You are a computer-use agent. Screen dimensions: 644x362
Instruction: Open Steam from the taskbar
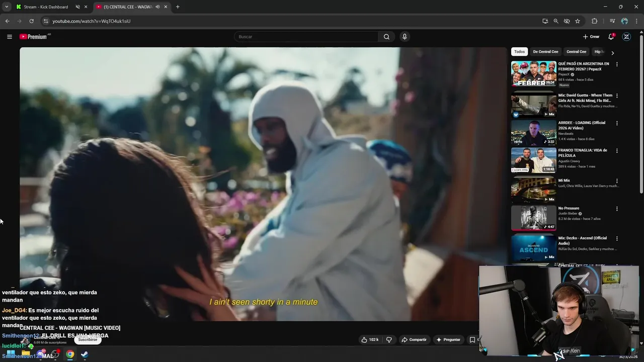[85, 354]
